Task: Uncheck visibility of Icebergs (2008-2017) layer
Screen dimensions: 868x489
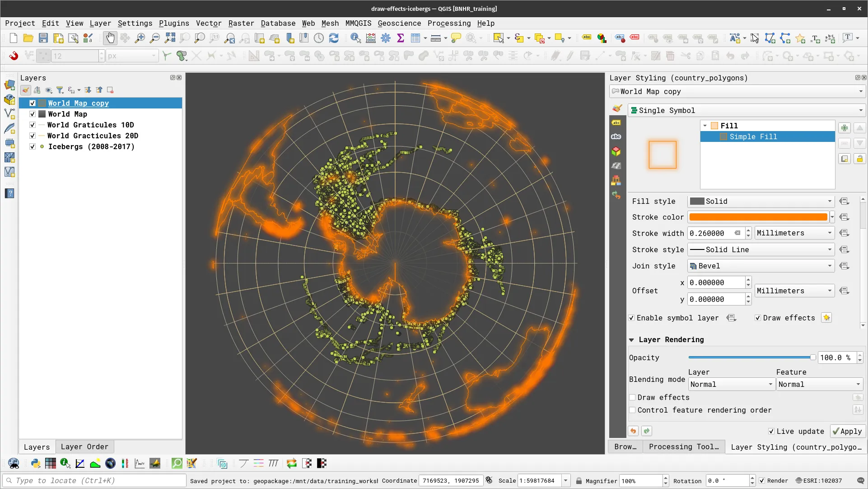Action: point(32,146)
